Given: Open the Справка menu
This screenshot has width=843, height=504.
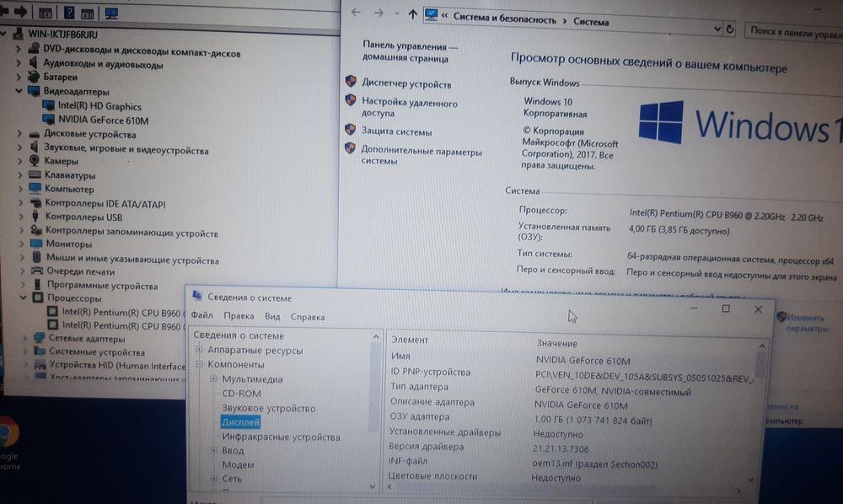Looking at the screenshot, I should [308, 317].
